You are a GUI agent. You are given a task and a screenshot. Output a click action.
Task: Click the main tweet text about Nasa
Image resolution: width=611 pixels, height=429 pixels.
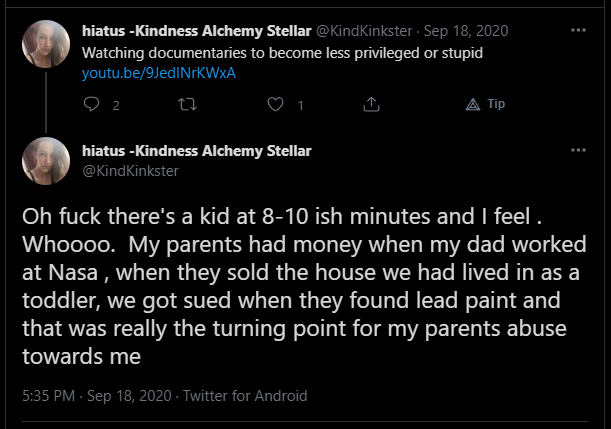tap(304, 286)
